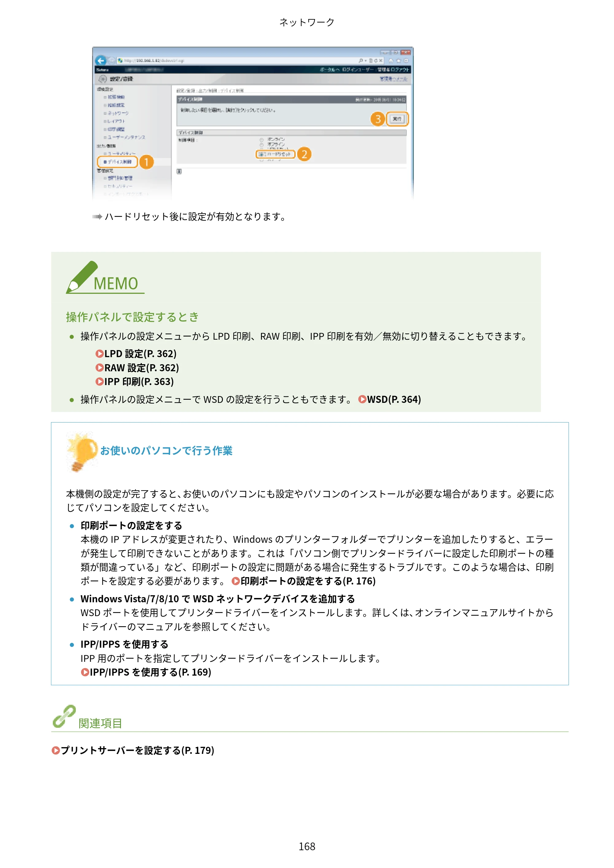Image resolution: width=614 pixels, height=868 pixels.
Task: Select the オンライン radio button
Action: coord(262,140)
